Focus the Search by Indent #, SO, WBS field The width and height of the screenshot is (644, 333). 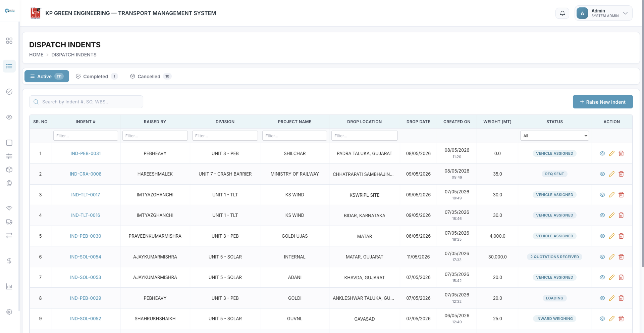pos(86,102)
